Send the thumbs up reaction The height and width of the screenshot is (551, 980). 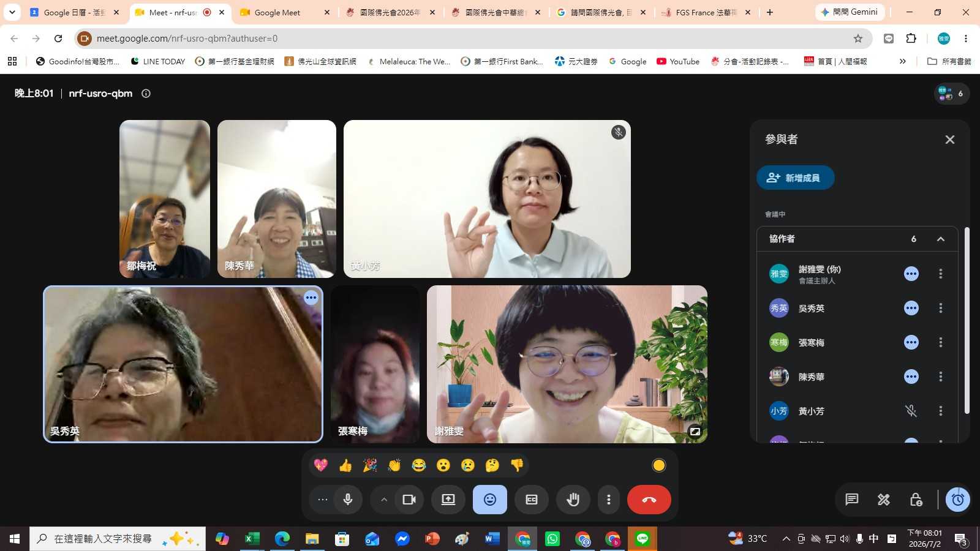(345, 465)
